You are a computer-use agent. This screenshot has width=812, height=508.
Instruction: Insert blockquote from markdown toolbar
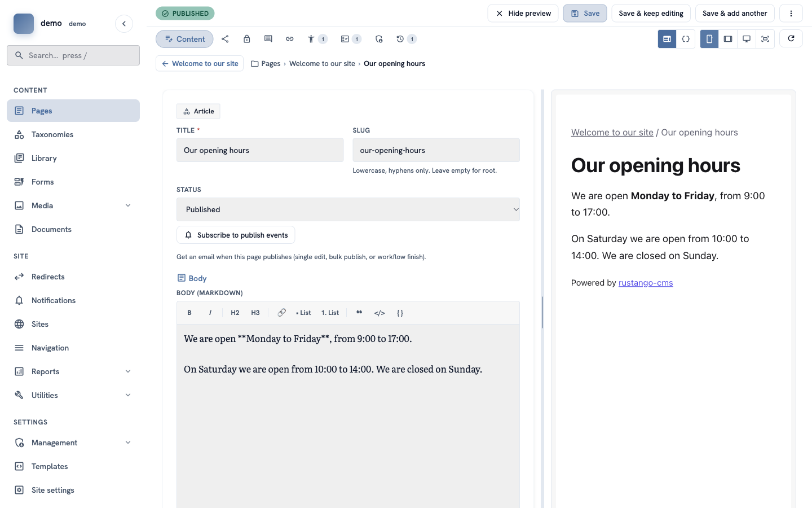pyautogui.click(x=359, y=313)
